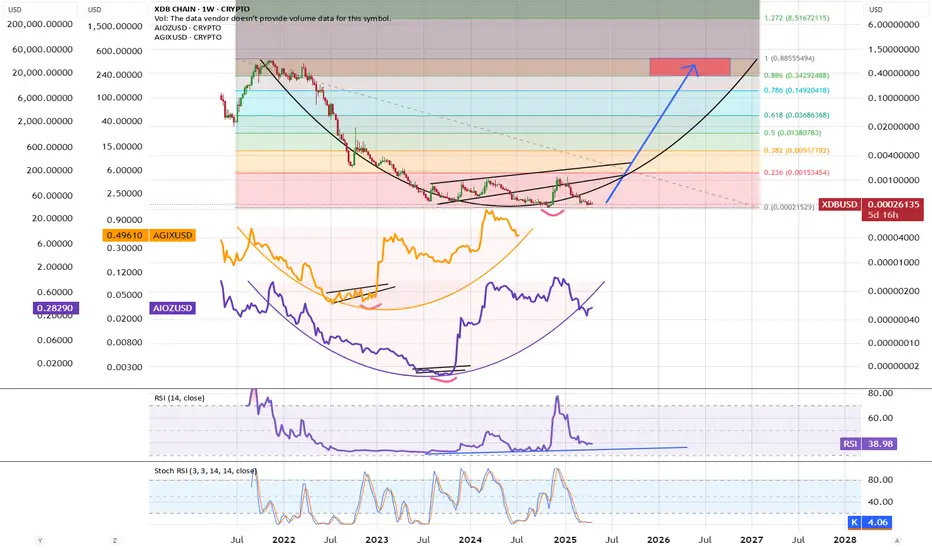Click the red target rectangle on chart
Screen dimensions: 932x550
[689, 67]
